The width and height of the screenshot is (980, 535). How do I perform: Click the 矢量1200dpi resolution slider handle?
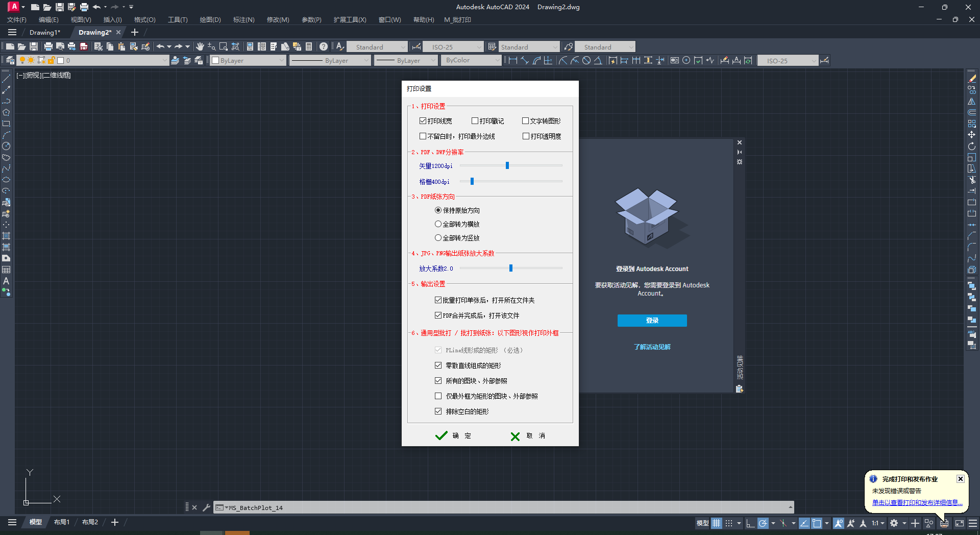507,165
